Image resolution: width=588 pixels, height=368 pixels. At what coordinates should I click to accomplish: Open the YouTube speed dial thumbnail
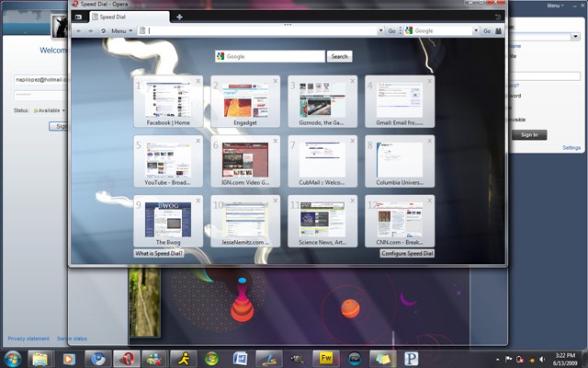click(168, 161)
